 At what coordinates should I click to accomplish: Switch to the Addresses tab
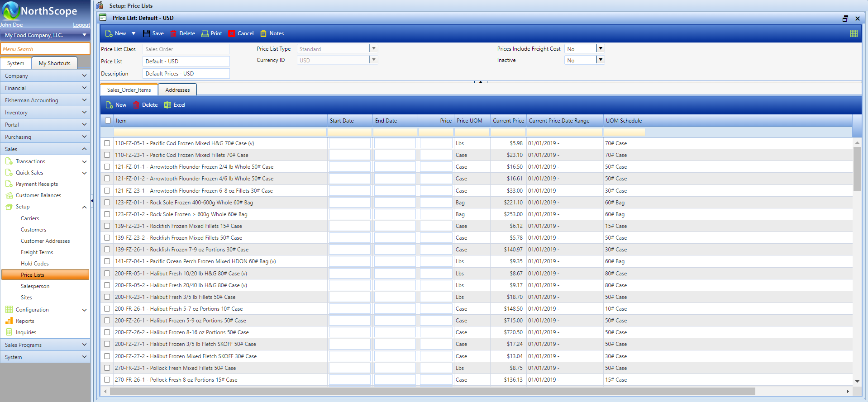click(177, 90)
